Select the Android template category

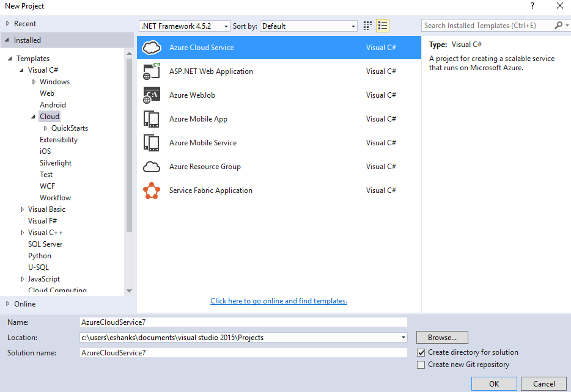pos(53,105)
